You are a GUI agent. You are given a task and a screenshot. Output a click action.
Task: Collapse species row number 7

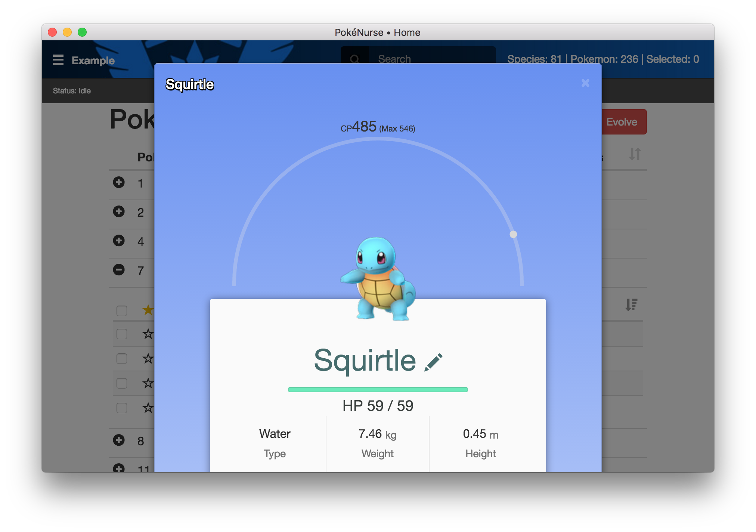click(119, 270)
